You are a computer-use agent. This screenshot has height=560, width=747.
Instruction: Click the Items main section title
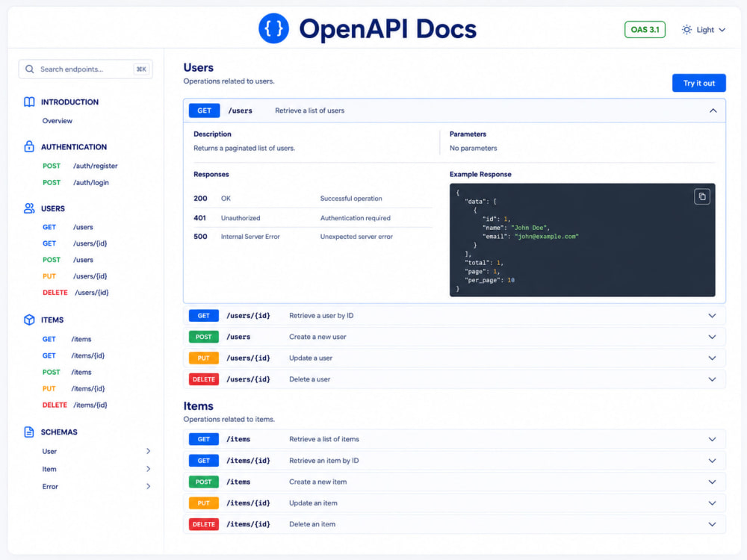tap(198, 406)
